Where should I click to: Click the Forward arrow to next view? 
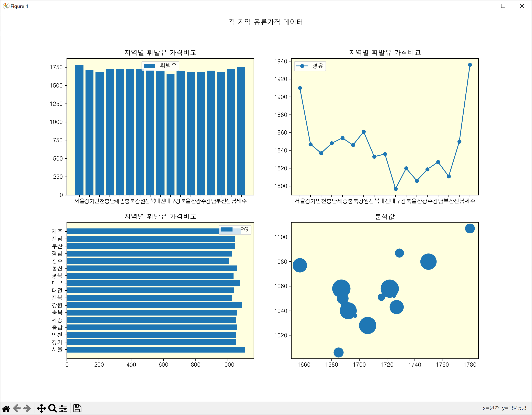point(27,408)
